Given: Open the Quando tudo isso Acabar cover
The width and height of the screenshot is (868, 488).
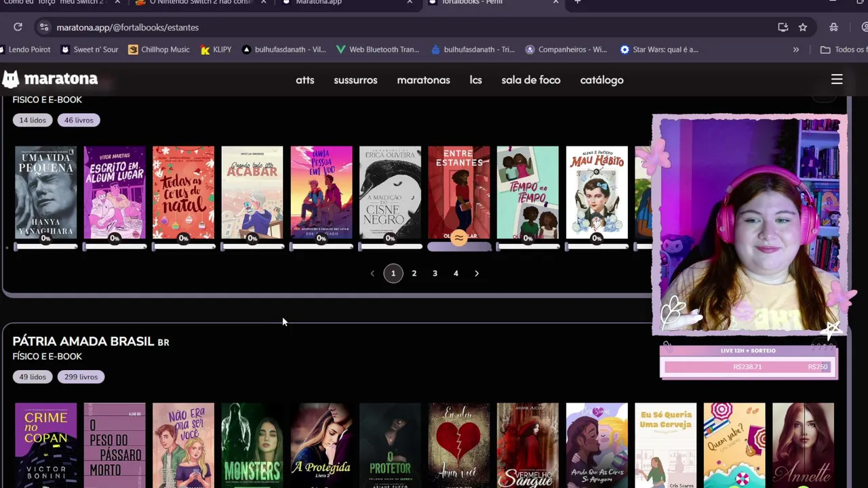Looking at the screenshot, I should point(252,192).
